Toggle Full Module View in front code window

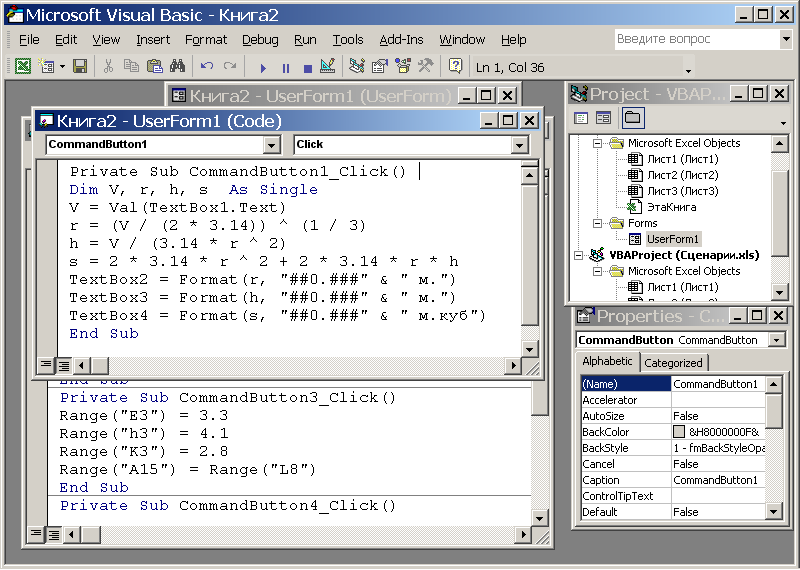[64, 365]
